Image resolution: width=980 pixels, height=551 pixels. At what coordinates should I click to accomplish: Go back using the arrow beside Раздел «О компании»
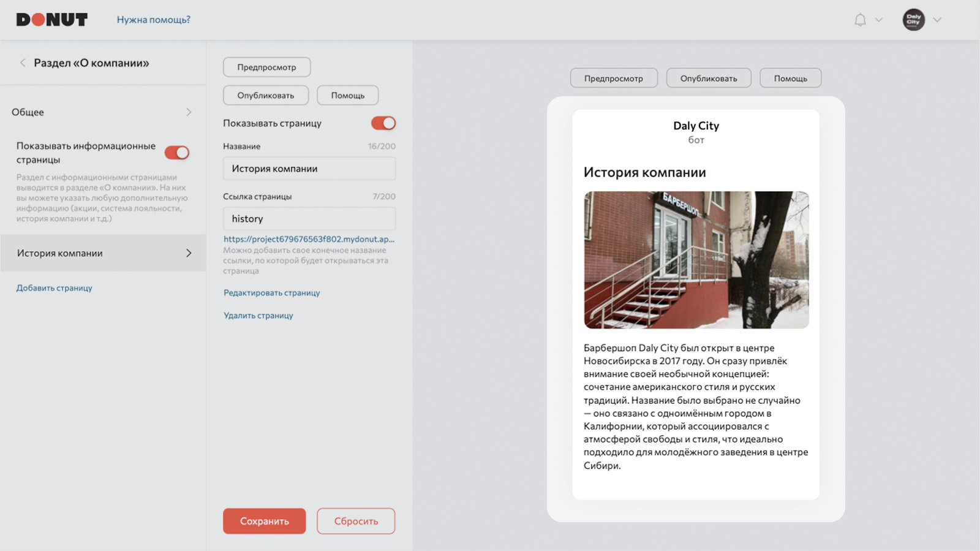pos(23,63)
